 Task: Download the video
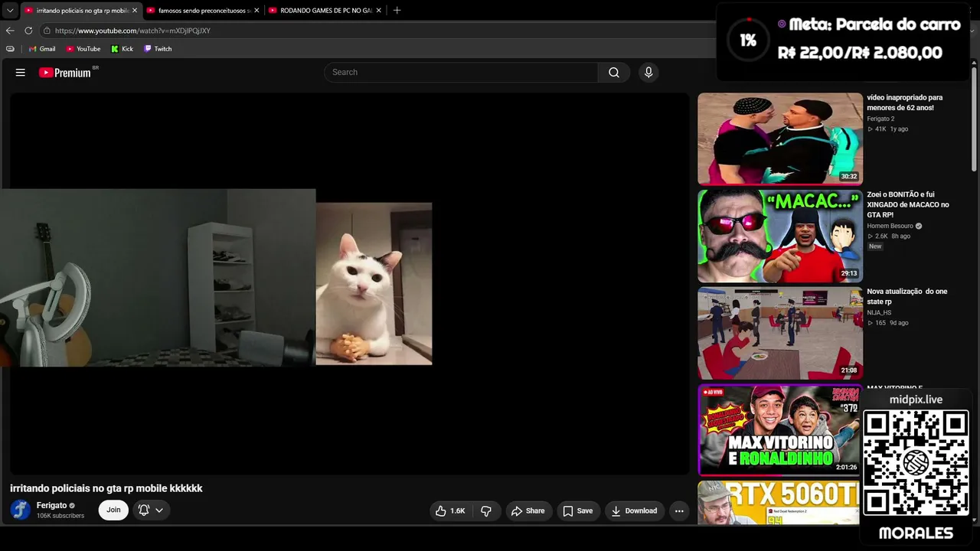[635, 510]
